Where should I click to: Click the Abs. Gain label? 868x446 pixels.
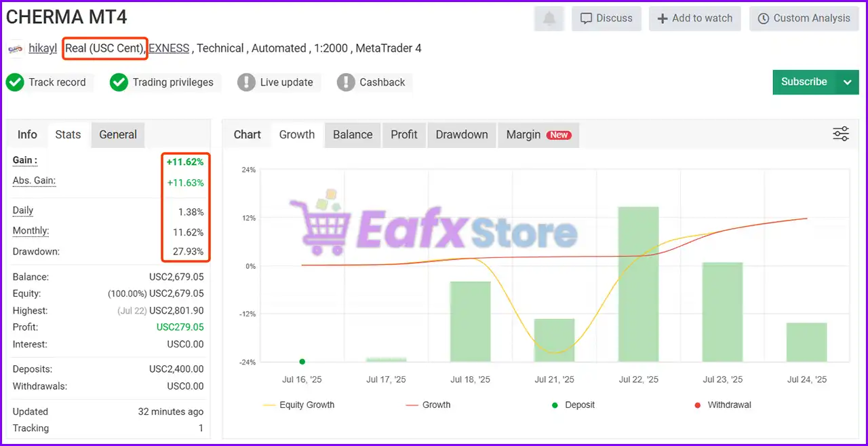click(x=34, y=181)
